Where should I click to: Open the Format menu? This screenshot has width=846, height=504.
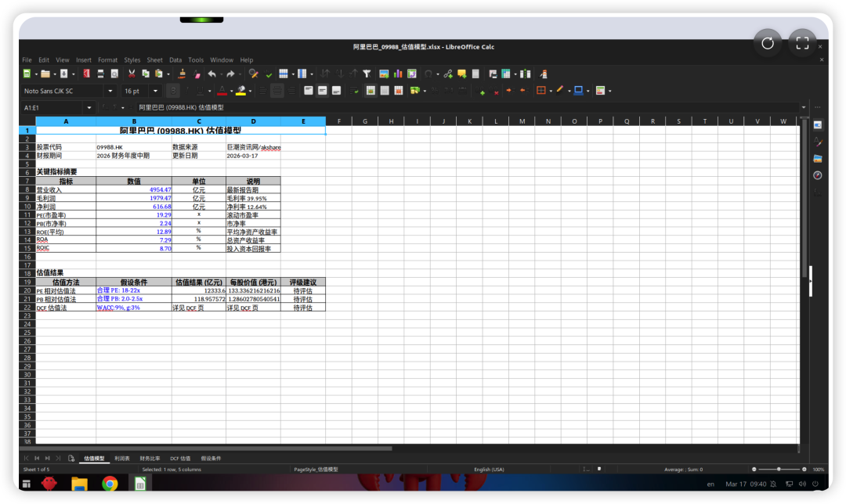pyautogui.click(x=107, y=59)
